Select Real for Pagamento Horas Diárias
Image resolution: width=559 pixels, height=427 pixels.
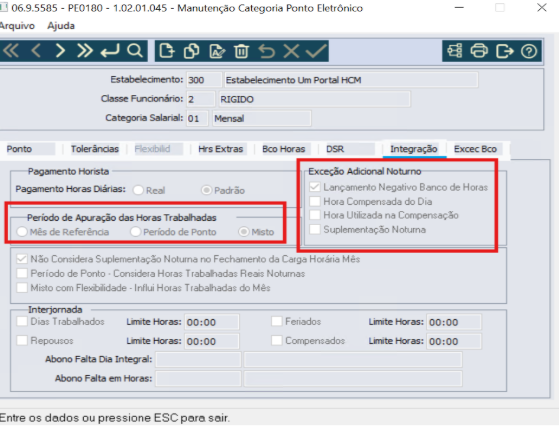pos(138,190)
